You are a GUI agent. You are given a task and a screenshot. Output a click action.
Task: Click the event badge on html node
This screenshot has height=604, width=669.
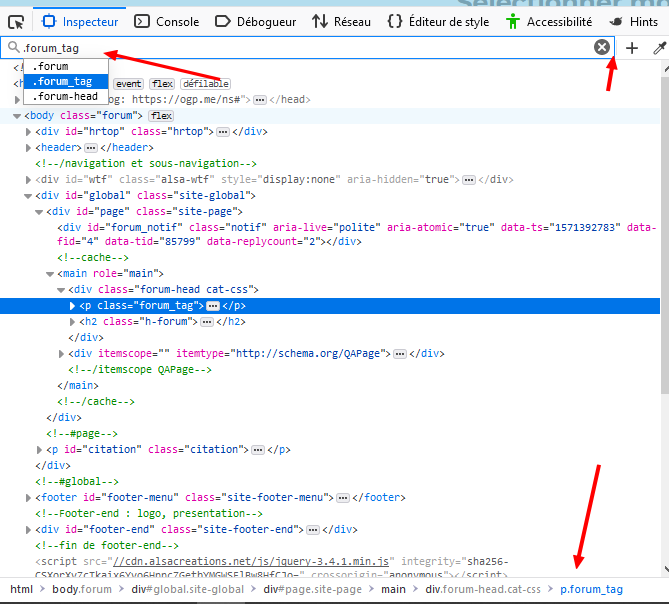(128, 84)
